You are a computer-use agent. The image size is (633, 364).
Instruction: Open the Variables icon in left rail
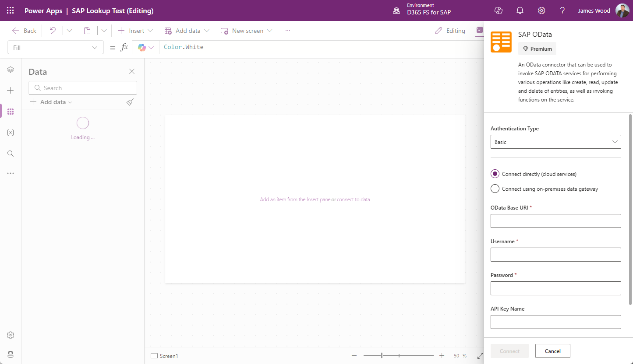[x=11, y=133]
